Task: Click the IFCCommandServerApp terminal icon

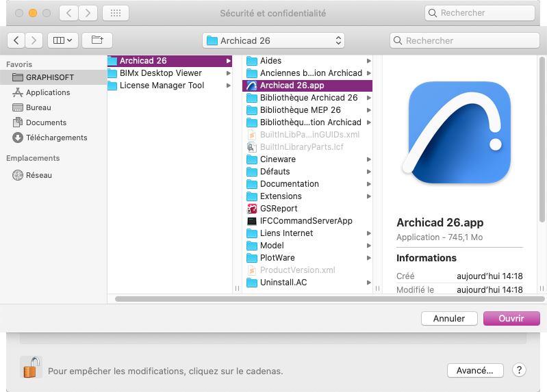Action: tap(251, 221)
